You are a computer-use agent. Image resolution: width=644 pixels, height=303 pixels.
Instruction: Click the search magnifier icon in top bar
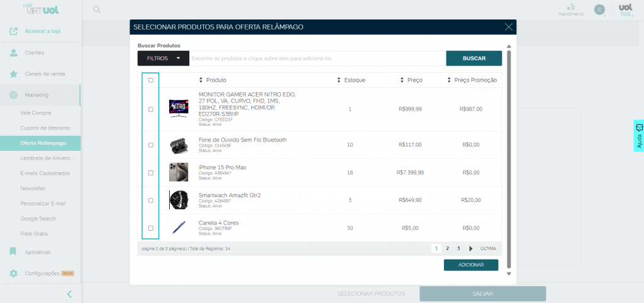click(x=96, y=9)
